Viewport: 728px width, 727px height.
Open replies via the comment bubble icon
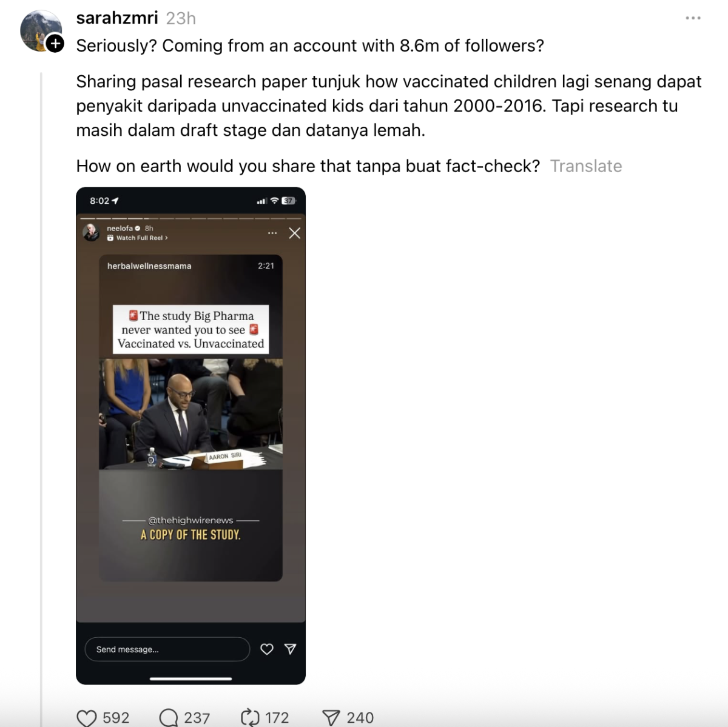pyautogui.click(x=168, y=718)
